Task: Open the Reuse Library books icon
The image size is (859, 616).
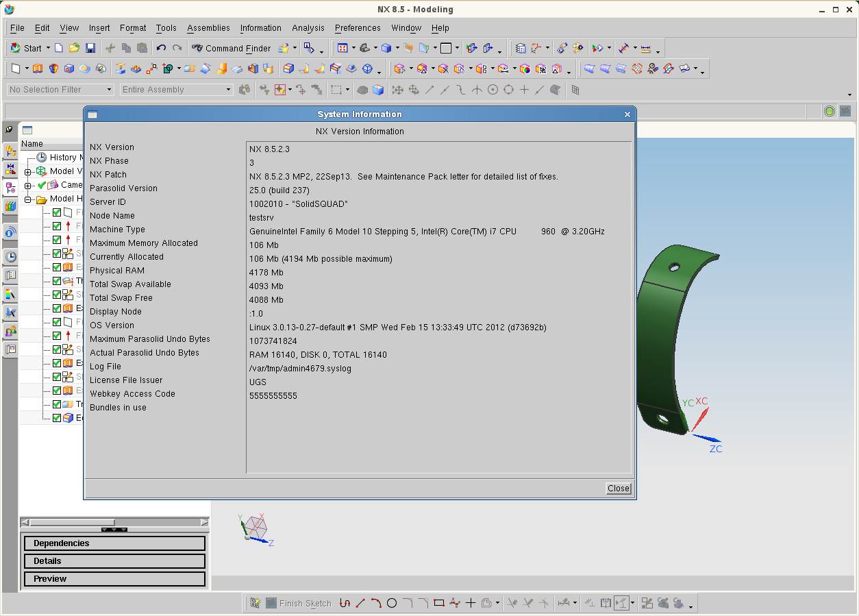Action: (10, 206)
